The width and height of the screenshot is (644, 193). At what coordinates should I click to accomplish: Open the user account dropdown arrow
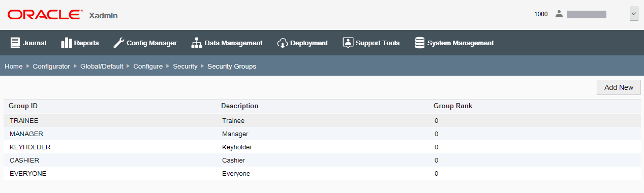[x=634, y=14]
